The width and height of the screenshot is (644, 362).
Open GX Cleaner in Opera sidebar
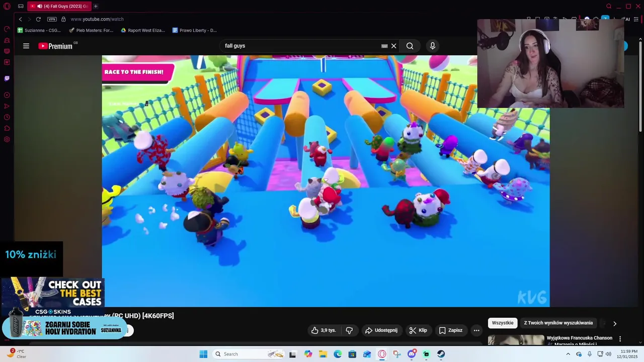(x=7, y=40)
